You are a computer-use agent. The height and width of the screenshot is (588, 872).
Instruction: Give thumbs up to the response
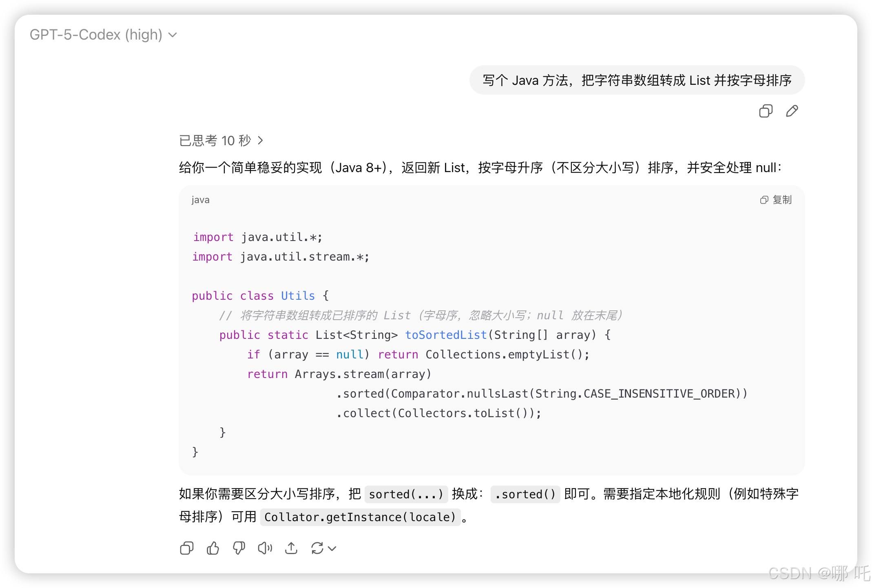pyautogui.click(x=212, y=548)
